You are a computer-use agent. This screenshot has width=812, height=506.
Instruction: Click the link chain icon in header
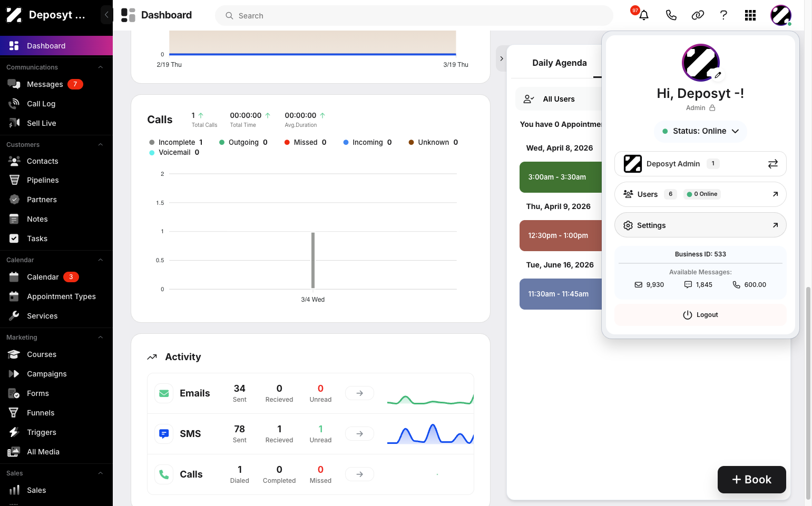(698, 15)
